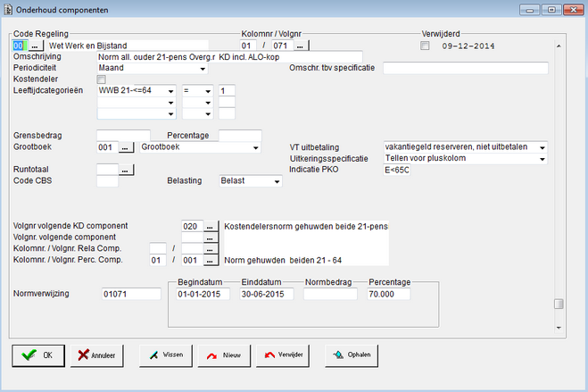
Task: Click the Ophalen button
Action: tap(352, 355)
